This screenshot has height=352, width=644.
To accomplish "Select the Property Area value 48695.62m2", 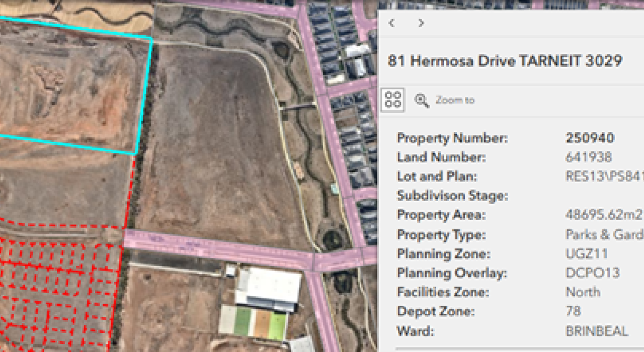I will pos(604,215).
